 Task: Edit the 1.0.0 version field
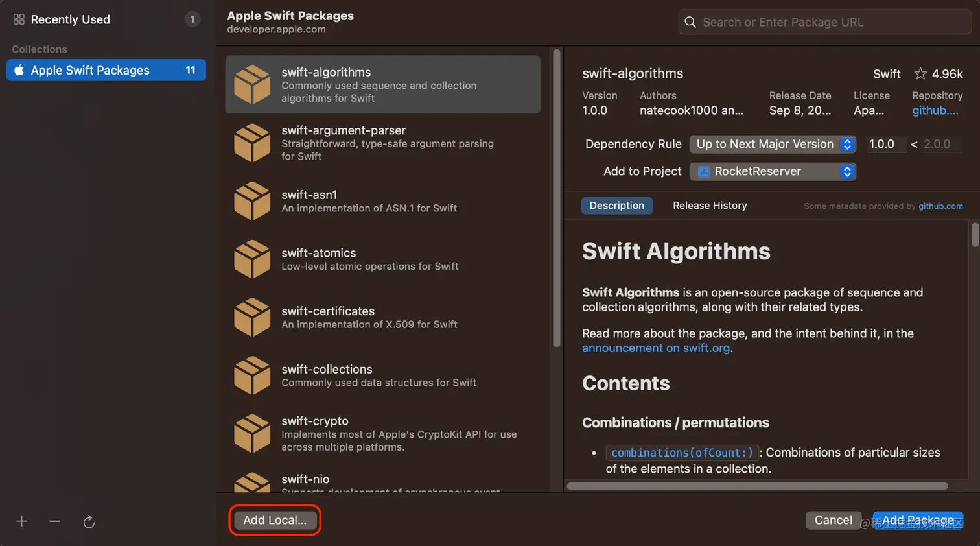[x=886, y=144]
